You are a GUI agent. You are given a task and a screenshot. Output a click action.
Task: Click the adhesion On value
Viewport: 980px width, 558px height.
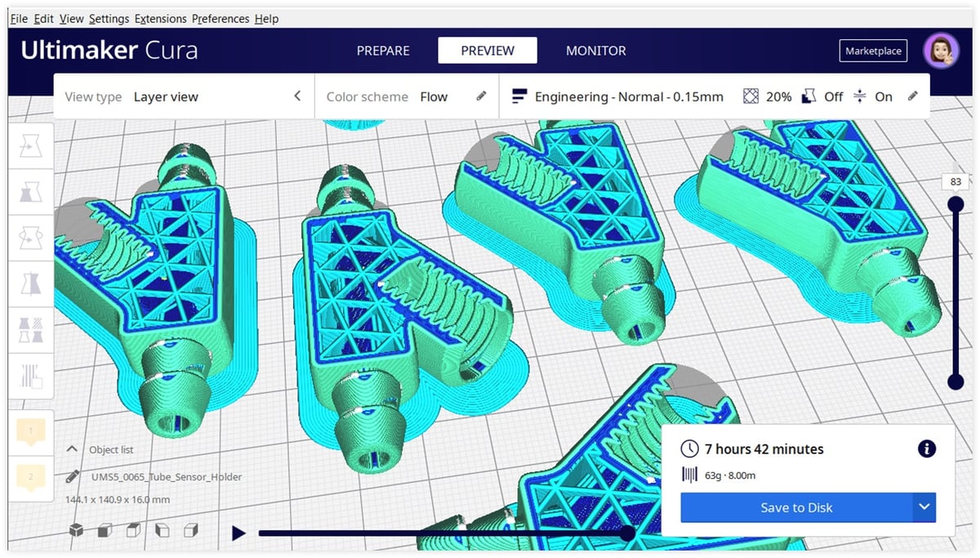[884, 96]
